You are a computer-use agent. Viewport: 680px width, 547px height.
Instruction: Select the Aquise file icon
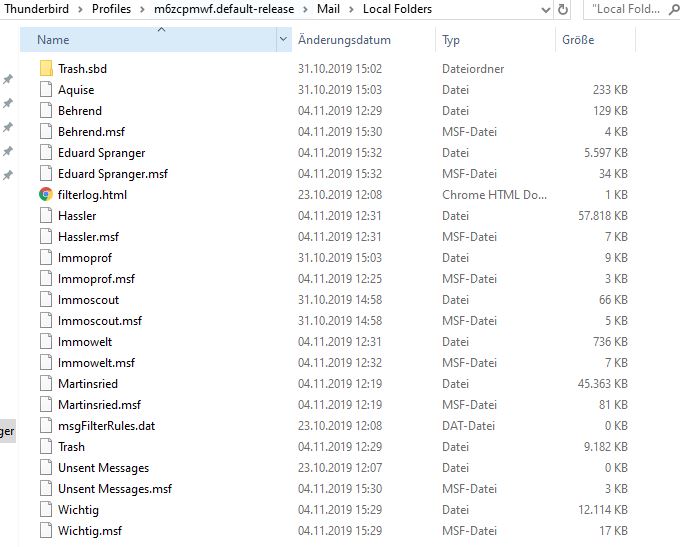coord(46,89)
